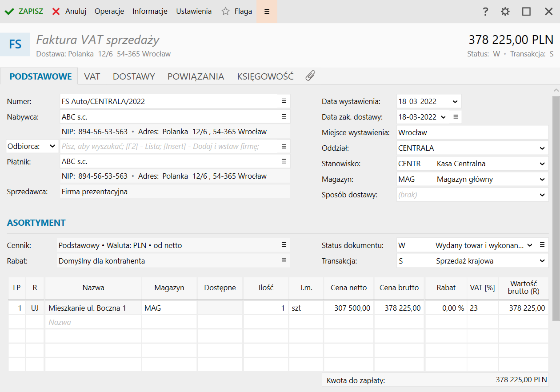
Task: Save the invoice with ZAPISZ
Action: coord(24,12)
